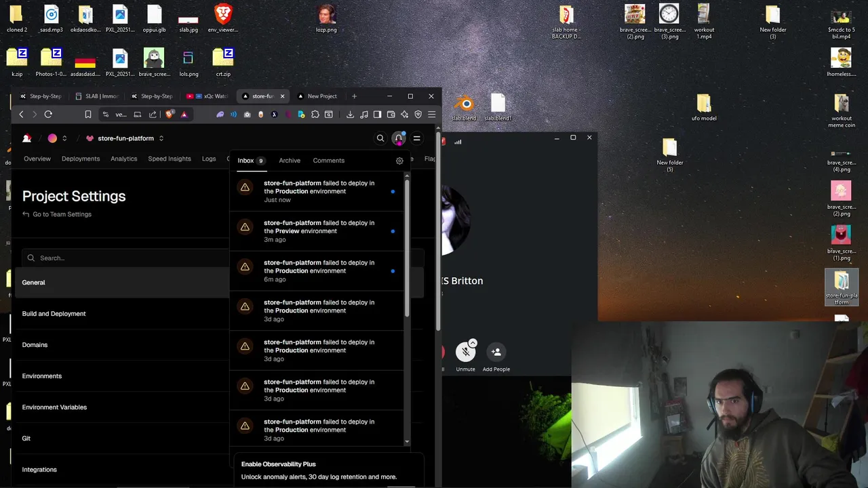The height and width of the screenshot is (488, 868).
Task: Open the crt.zip desktop archive
Action: tap(223, 62)
